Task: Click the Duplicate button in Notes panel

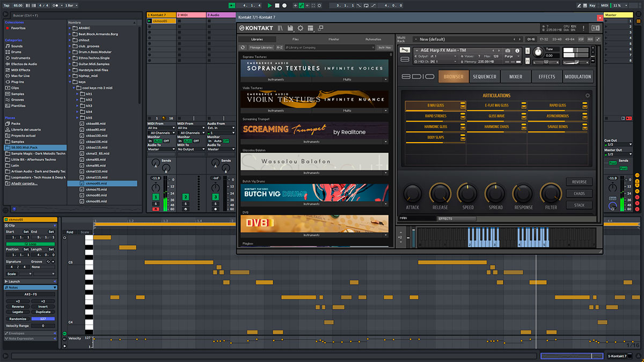Action: [x=43, y=312]
